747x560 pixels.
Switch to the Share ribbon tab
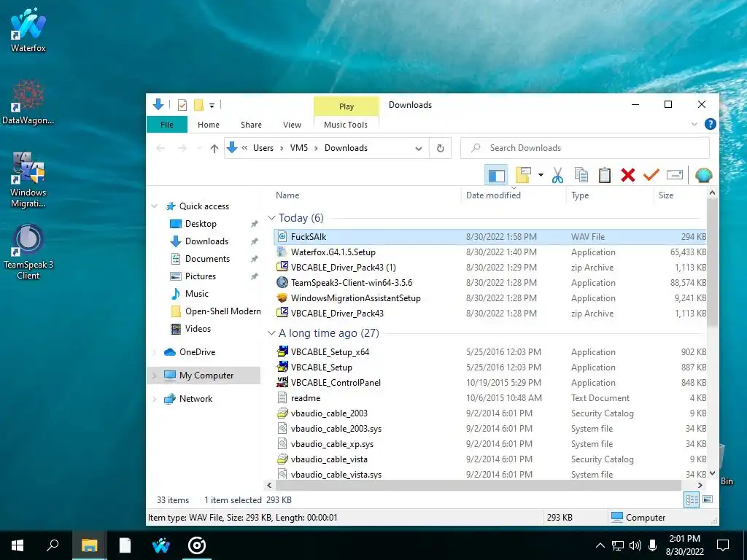tap(251, 125)
